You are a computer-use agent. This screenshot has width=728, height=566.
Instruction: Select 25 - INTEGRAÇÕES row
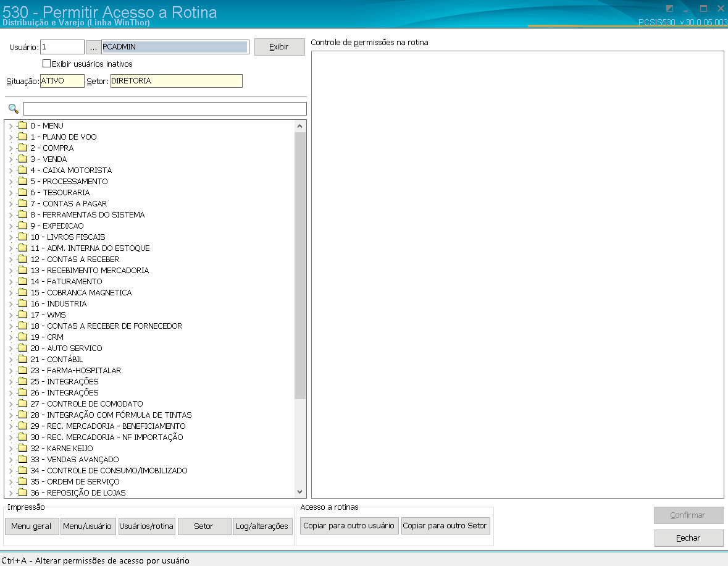(65, 381)
